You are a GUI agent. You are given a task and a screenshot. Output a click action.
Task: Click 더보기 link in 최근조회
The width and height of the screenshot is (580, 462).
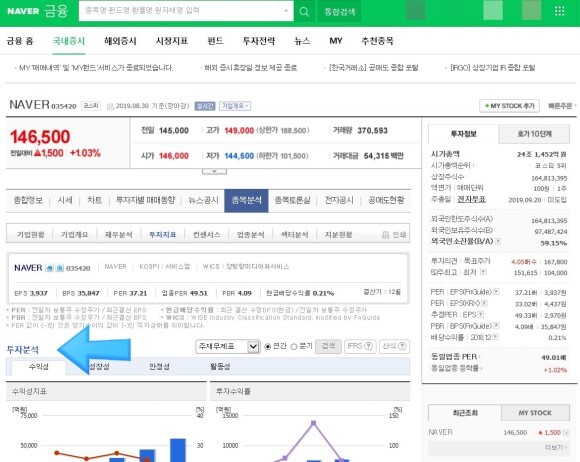point(556,448)
